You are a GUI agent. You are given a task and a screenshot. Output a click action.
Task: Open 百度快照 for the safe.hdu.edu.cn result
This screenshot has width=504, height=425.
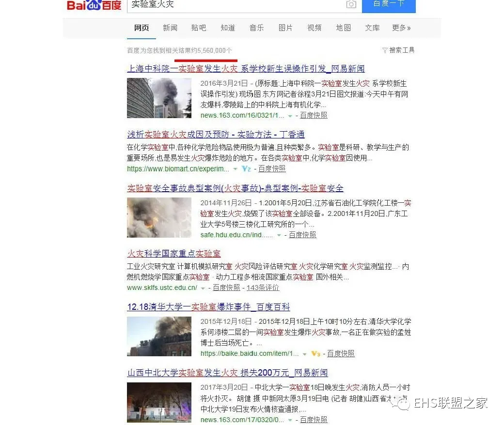click(x=302, y=235)
